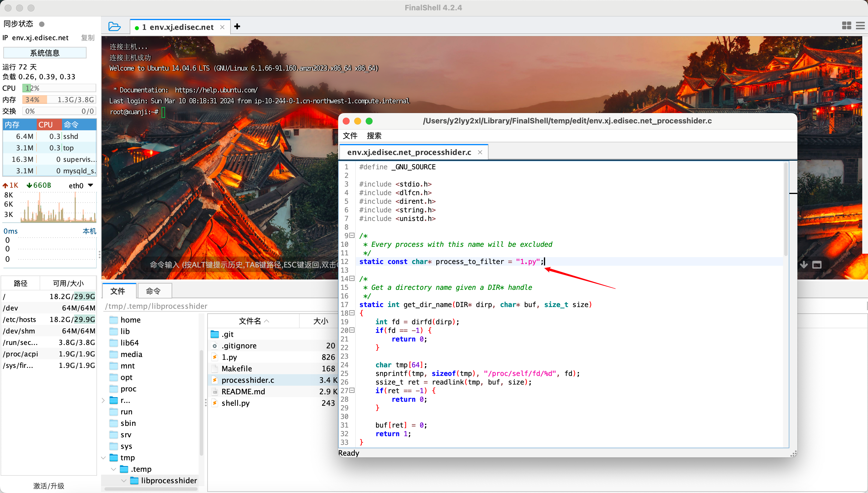Image resolution: width=868 pixels, height=493 pixels.
Task: Switch to grid layout view icon
Action: click(846, 26)
